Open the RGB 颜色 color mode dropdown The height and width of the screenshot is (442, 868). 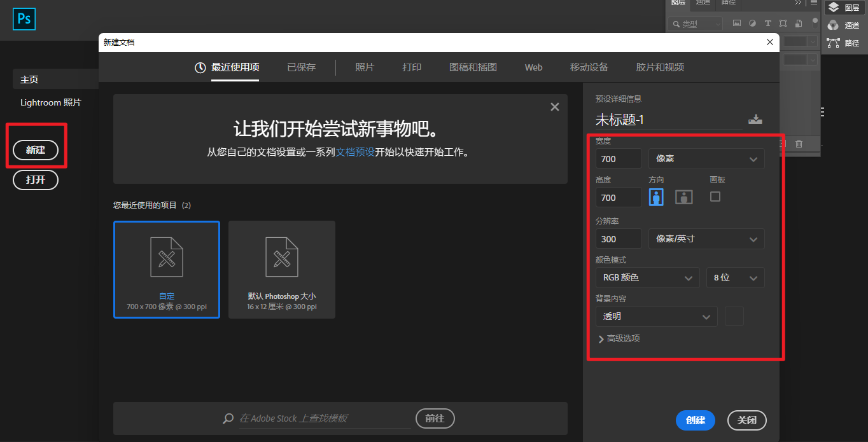click(x=648, y=278)
